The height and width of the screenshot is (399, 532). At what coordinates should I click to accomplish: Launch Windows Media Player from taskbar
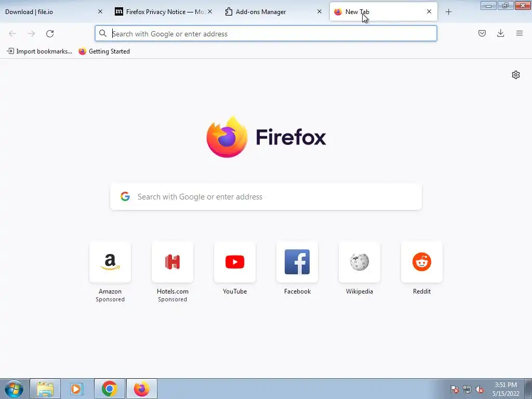(77, 389)
